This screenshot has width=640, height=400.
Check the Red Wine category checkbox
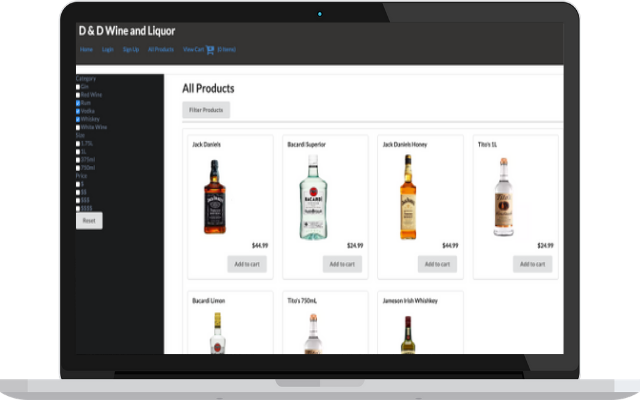[x=78, y=95]
